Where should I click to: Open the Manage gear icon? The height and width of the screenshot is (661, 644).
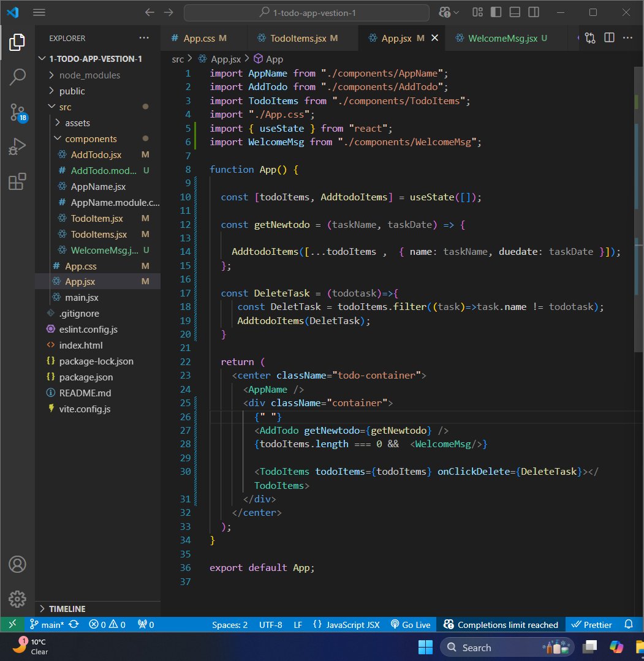tap(17, 599)
